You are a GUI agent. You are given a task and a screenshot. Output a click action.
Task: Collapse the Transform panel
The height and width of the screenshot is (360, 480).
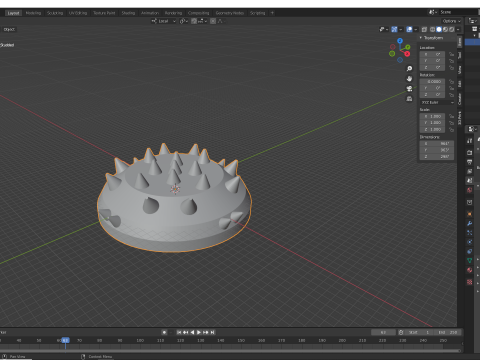click(421, 38)
